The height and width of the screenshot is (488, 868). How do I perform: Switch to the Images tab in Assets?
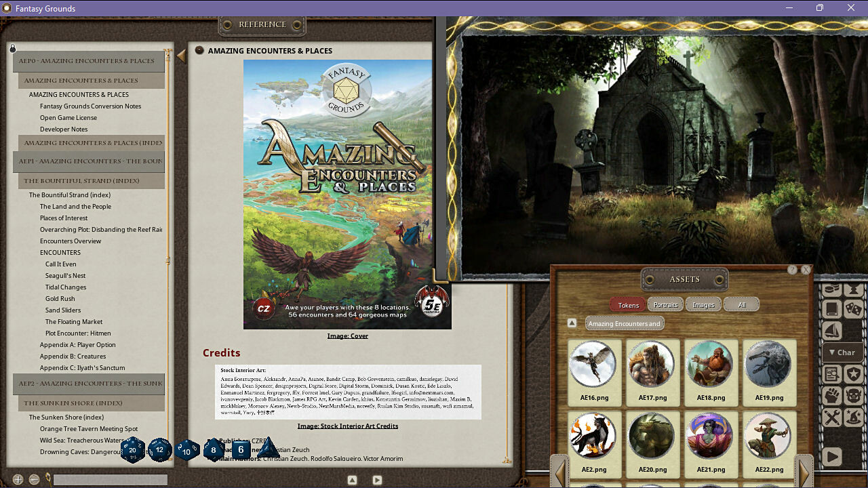(x=703, y=304)
